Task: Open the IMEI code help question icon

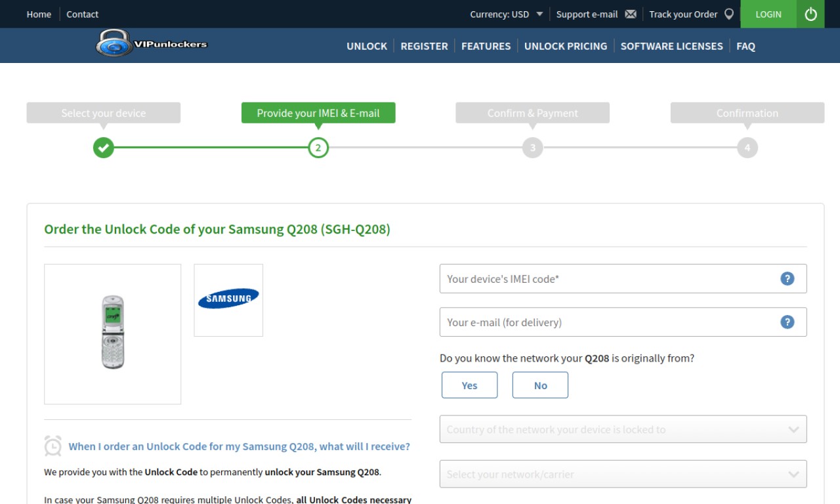Action: tap(787, 278)
